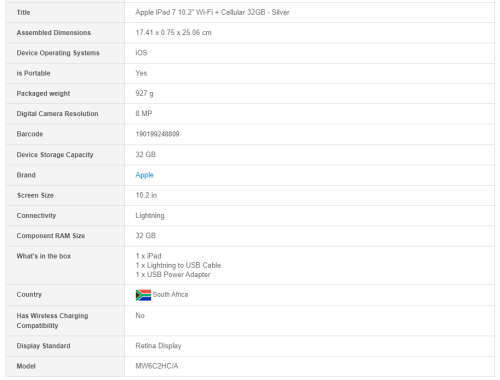Click the Screen Size label
The height and width of the screenshot is (380, 500).
pos(35,195)
